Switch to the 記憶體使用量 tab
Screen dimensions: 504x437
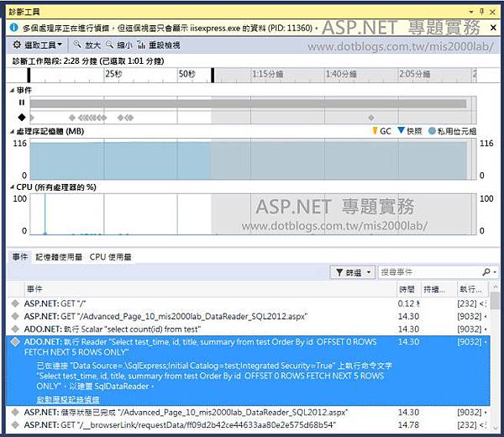[59, 257]
